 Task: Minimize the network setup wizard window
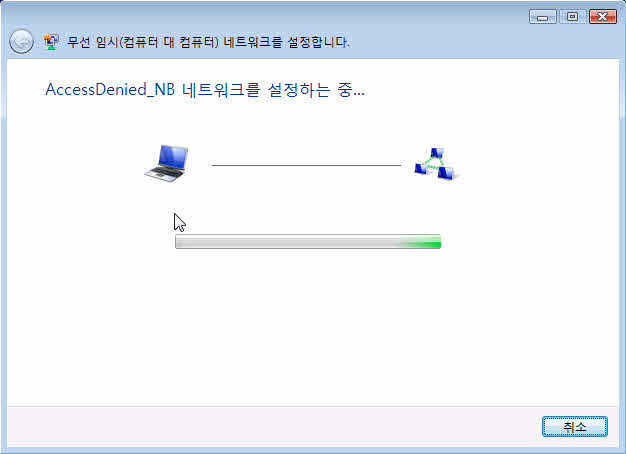coord(543,17)
